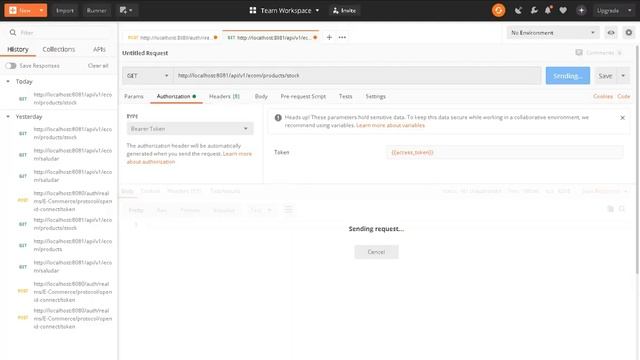This screenshot has width=640, height=360.
Task: Click the blue Sending button
Action: coord(567,76)
